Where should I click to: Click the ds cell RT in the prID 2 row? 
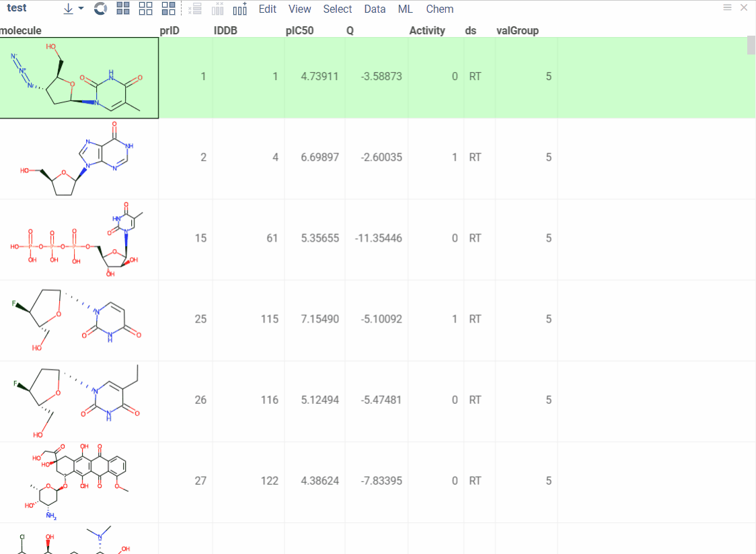[475, 158]
